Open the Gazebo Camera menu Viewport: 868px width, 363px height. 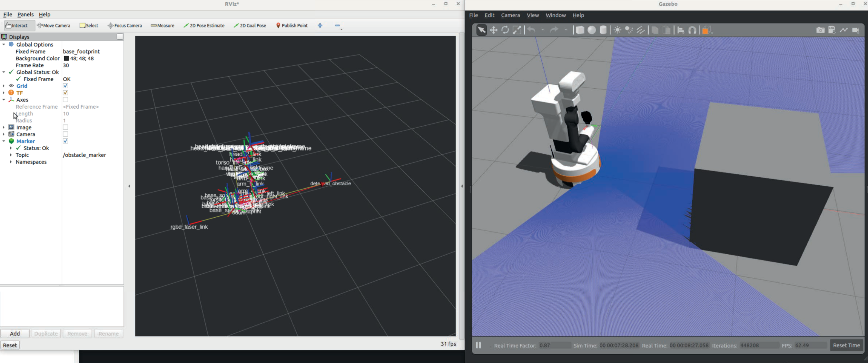tap(510, 15)
